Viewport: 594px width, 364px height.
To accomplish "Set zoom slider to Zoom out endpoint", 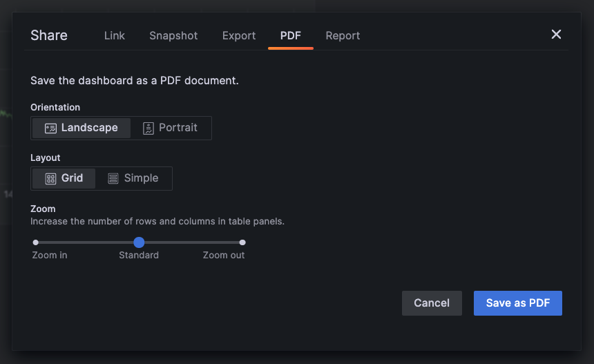I will coord(242,242).
